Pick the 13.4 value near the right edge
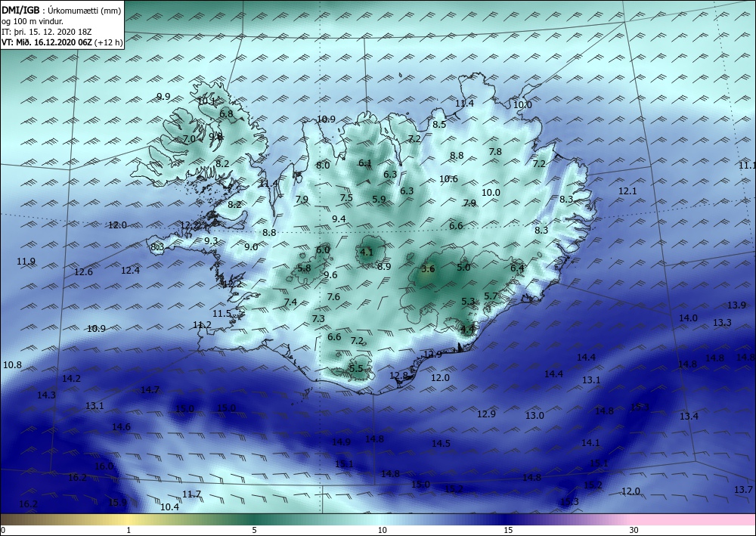The height and width of the screenshot is (536, 756). click(689, 416)
